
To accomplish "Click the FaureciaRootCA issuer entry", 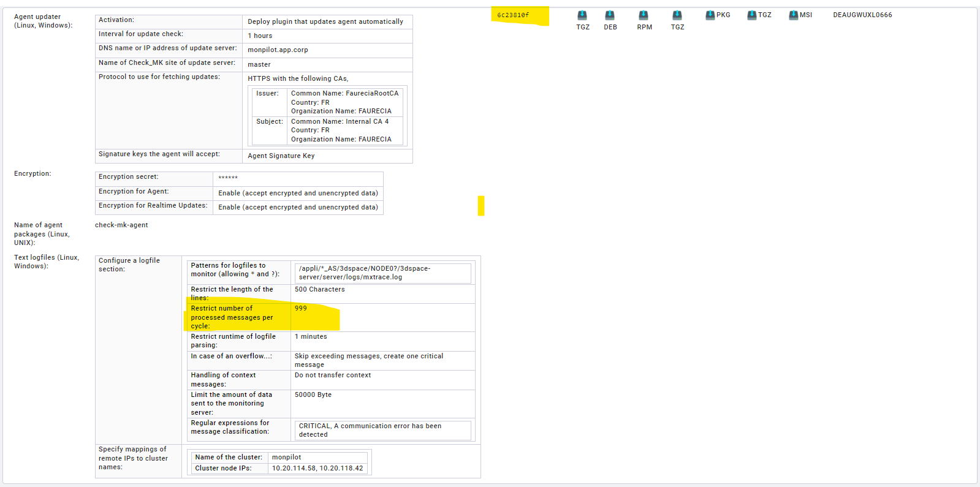I will [344, 94].
